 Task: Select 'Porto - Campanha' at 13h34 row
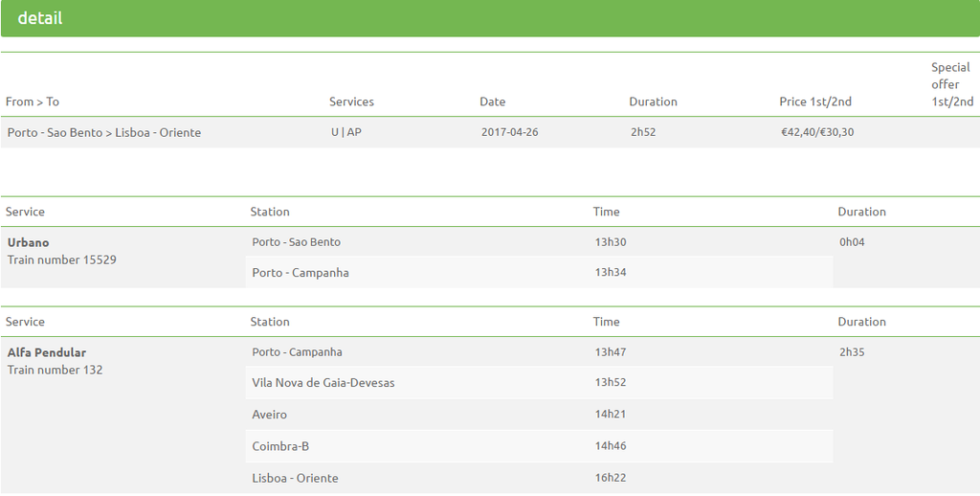pyautogui.click(x=301, y=273)
